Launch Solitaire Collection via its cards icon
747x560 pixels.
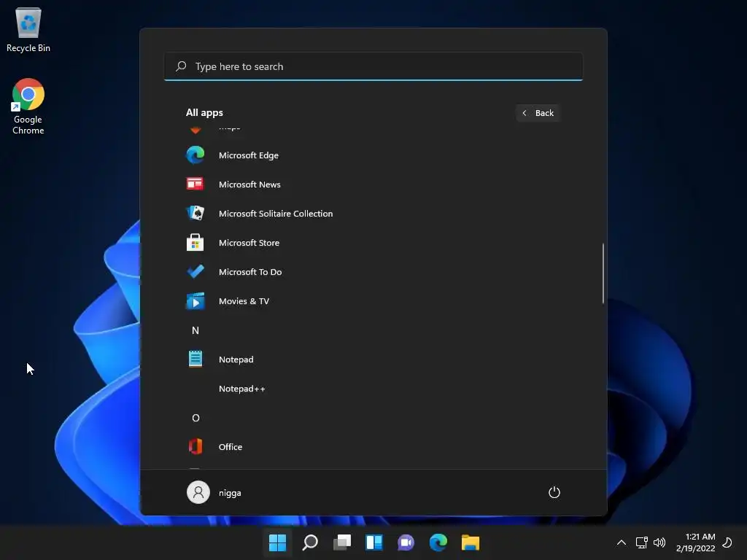pyautogui.click(x=196, y=213)
